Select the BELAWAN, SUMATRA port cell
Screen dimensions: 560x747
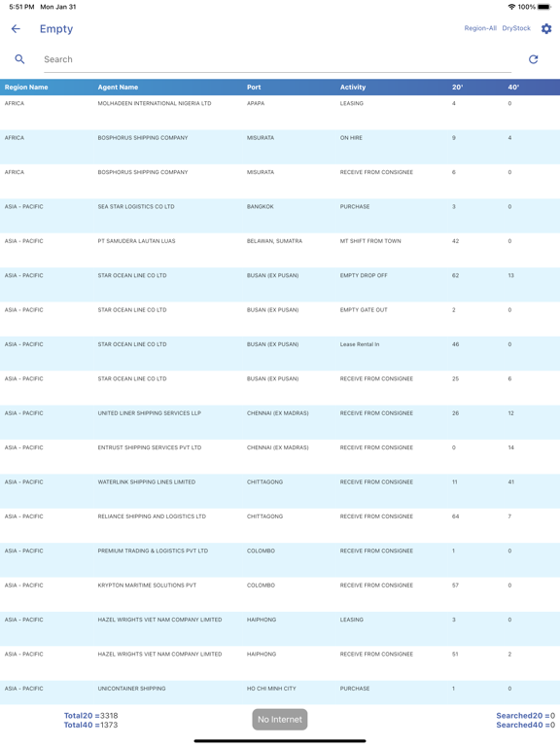[274, 241]
